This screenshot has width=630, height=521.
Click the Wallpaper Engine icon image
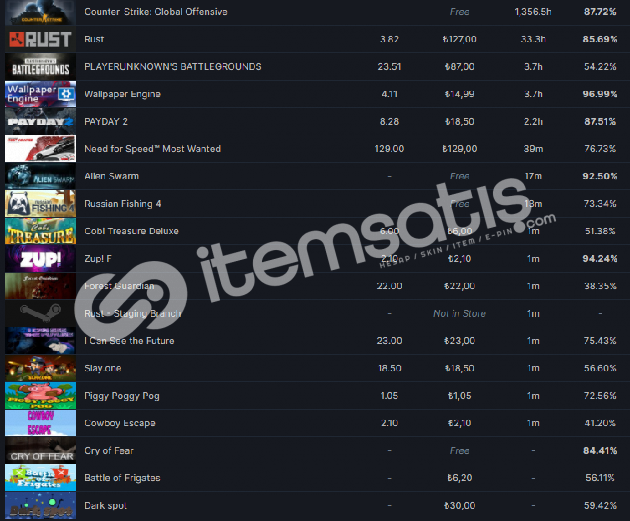pos(40,94)
